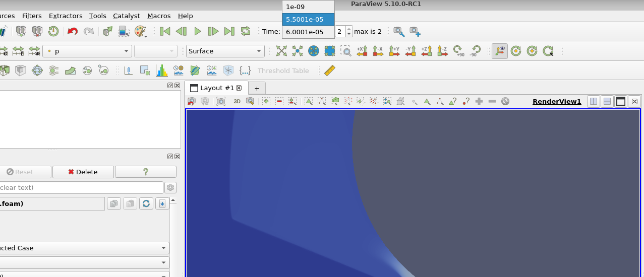644x277 pixels.
Task: Click the Undo red arrow icon
Action: 73,31
